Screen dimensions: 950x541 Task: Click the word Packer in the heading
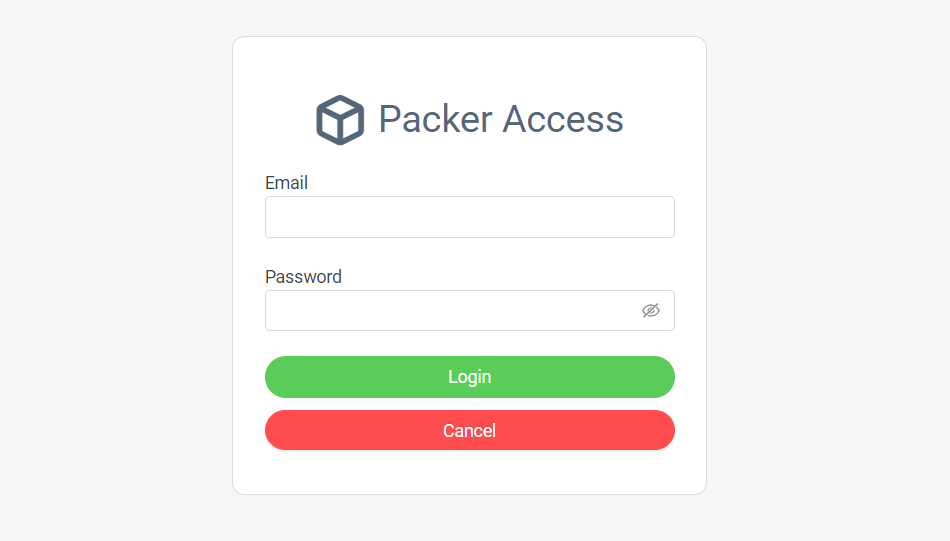click(435, 119)
